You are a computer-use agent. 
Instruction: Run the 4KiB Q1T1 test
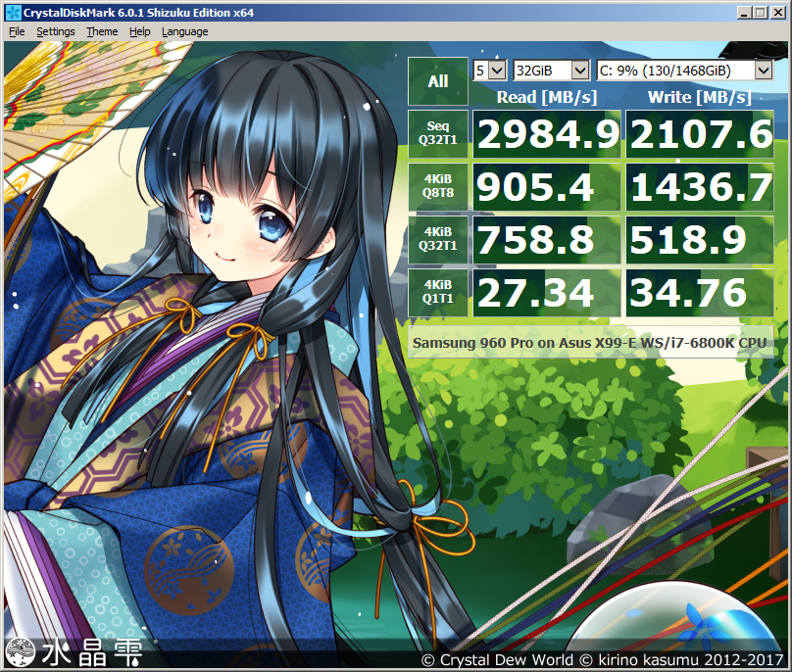(x=438, y=293)
